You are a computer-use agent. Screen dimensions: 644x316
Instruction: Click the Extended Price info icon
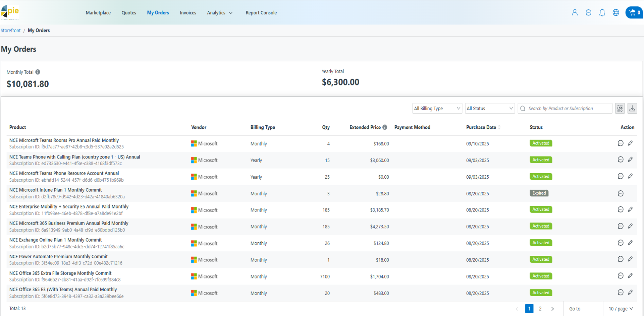[385, 127]
